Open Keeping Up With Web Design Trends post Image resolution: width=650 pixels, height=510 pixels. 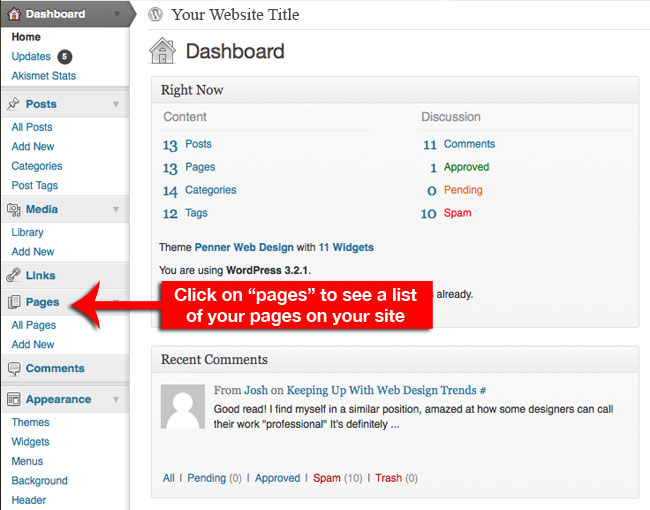[x=381, y=390]
